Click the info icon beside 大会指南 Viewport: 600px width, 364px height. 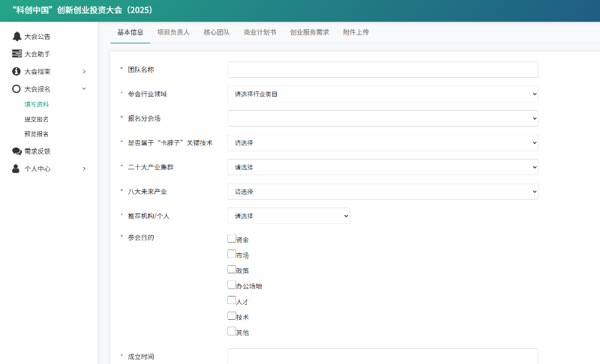pyautogui.click(x=16, y=71)
